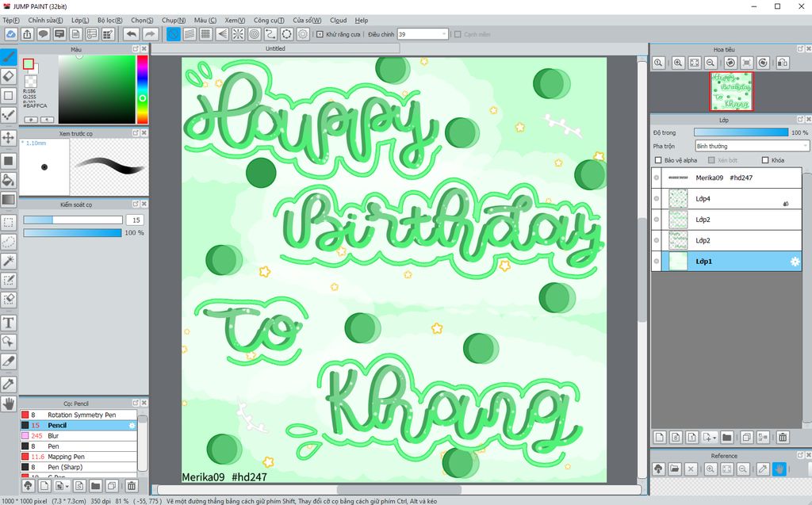Open the Reference panel folder icon
The width and height of the screenshot is (812, 505).
click(674, 469)
